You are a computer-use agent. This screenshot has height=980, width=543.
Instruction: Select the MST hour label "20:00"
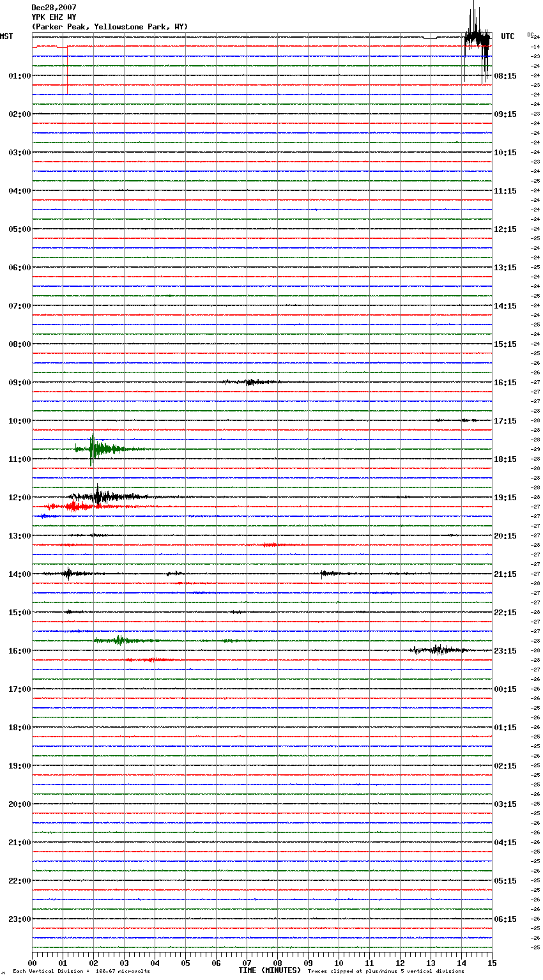(20, 804)
